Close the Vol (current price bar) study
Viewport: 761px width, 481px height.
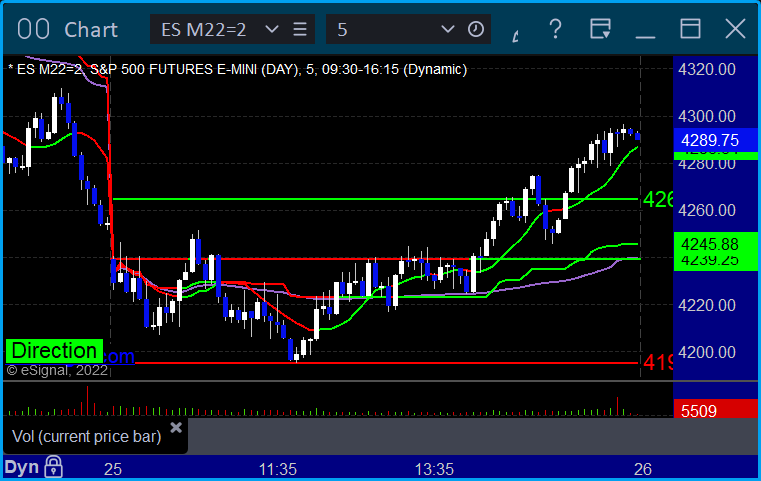(176, 428)
